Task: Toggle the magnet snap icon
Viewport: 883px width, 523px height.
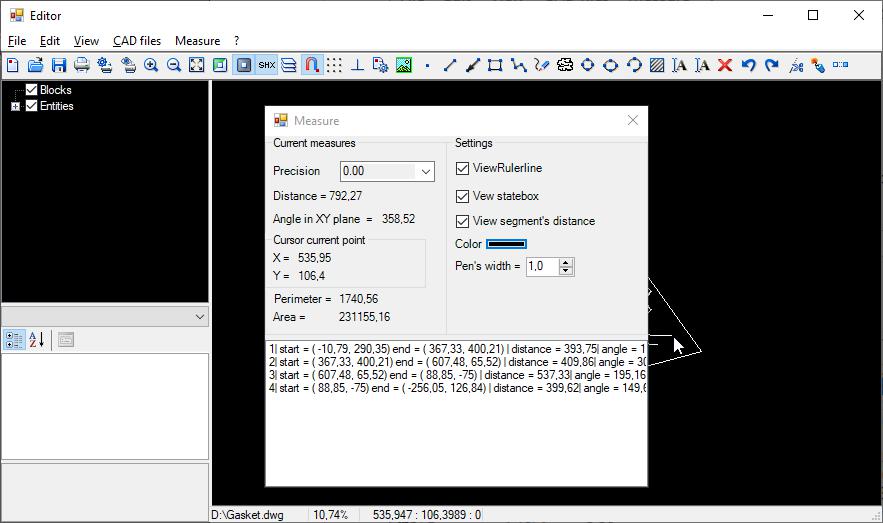Action: click(x=311, y=65)
